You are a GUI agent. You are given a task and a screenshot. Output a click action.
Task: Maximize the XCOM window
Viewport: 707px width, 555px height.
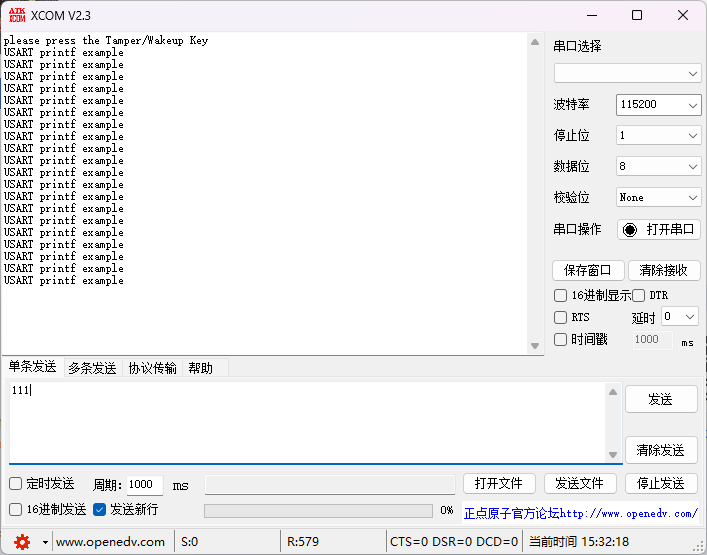637,15
